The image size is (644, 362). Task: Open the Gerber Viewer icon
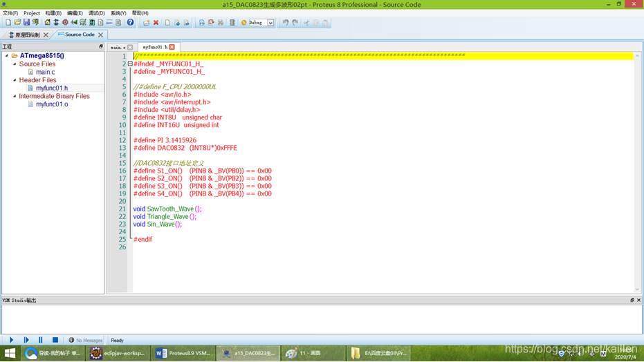(x=83, y=23)
